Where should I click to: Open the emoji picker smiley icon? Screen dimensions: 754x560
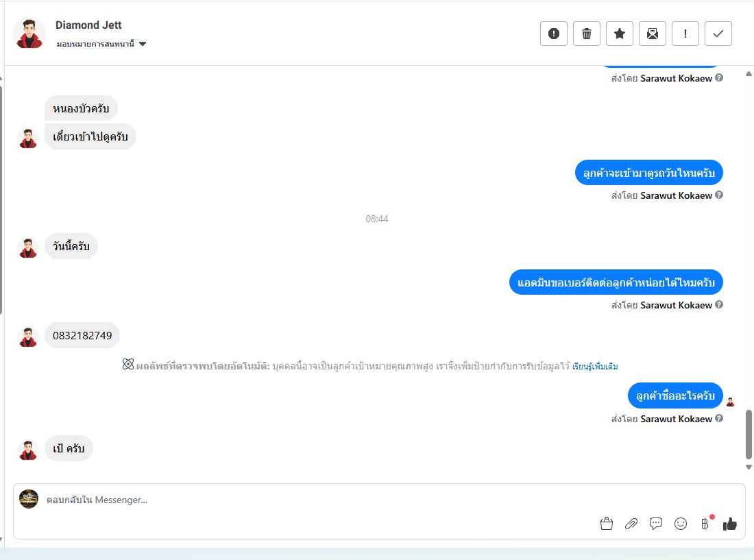(681, 524)
